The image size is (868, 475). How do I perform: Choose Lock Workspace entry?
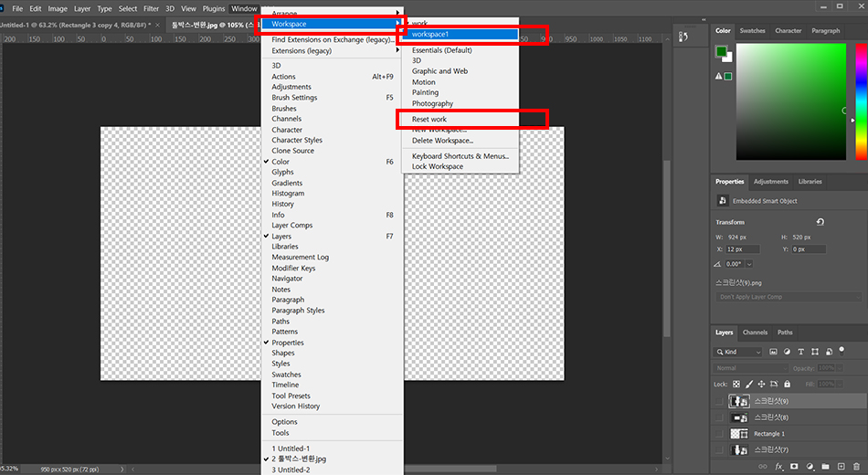pos(460,166)
